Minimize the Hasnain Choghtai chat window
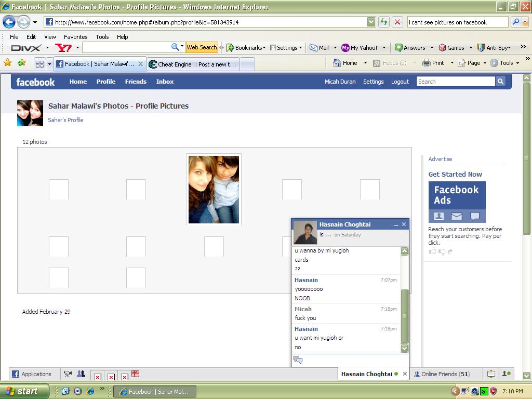532x399 pixels. 396,224
